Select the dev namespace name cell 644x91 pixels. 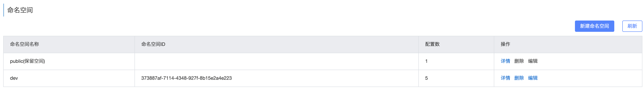point(69,79)
